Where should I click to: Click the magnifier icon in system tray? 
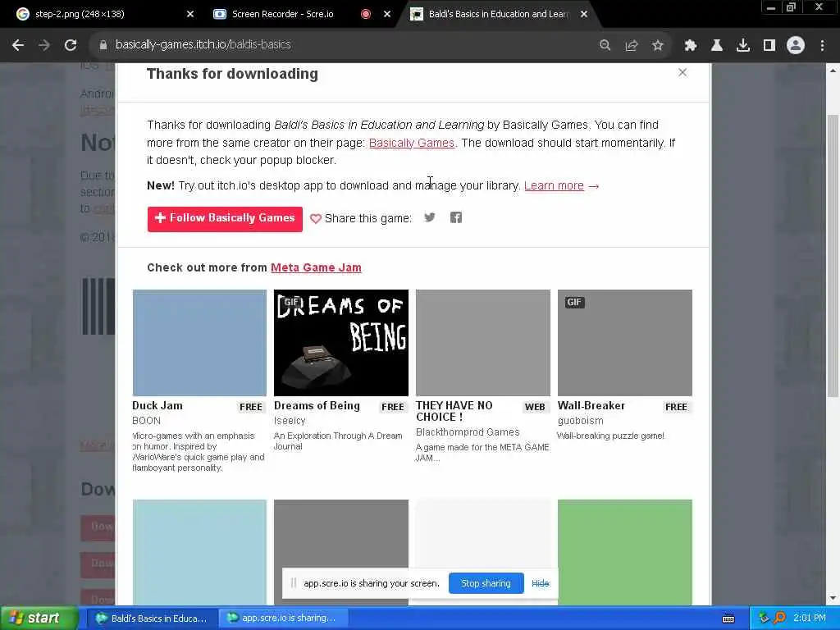coord(779,619)
